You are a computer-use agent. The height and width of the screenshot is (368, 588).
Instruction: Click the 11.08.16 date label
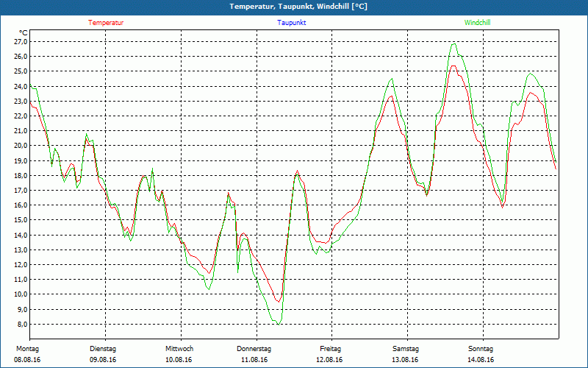[254, 360]
